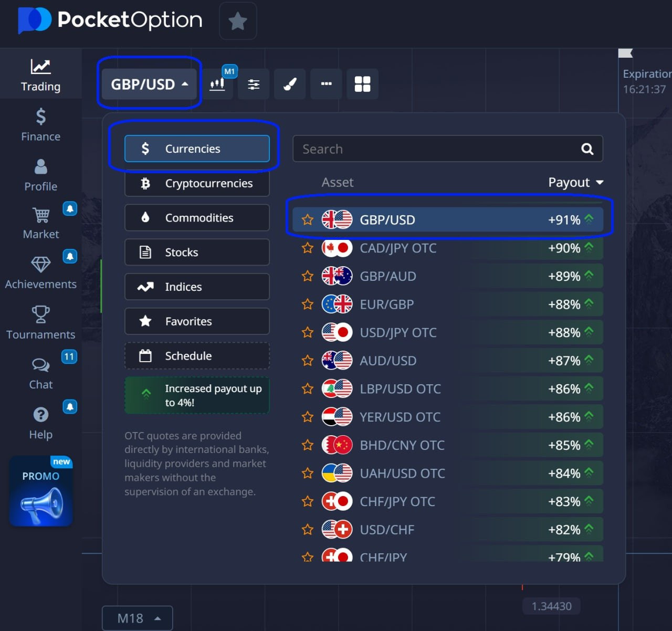Go to Profile page
Screen dimensions: 672x631
coord(40,175)
